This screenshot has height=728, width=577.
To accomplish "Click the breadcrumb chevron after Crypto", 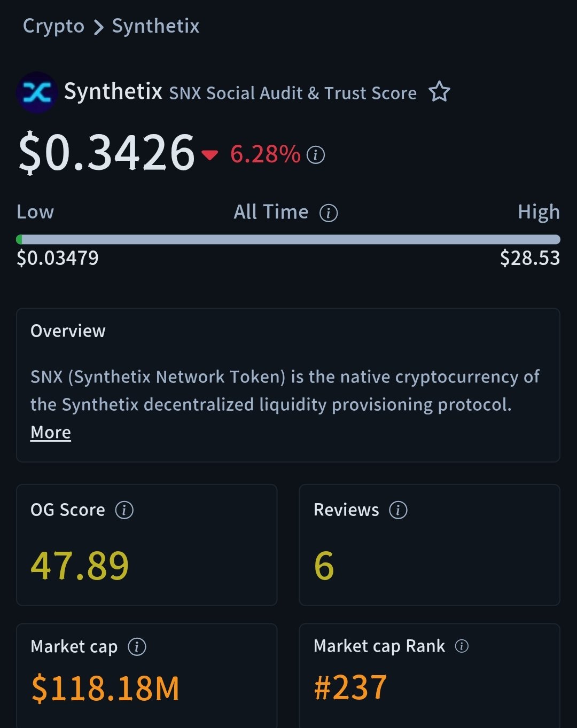I will 98,27.
